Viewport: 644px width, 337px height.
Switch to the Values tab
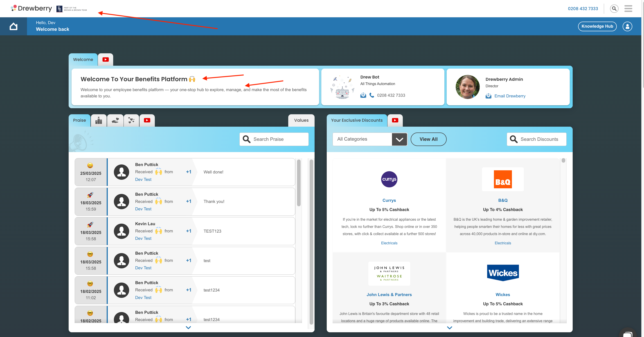pyautogui.click(x=301, y=120)
